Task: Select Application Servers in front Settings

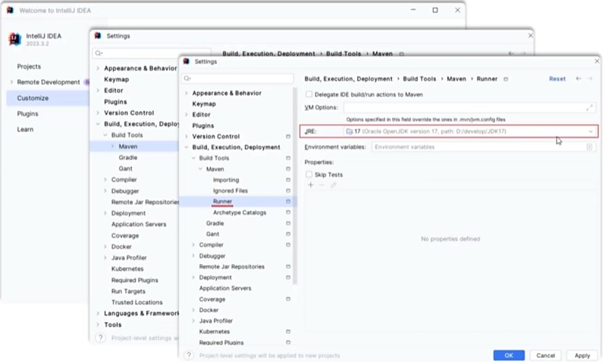Action: (x=225, y=289)
